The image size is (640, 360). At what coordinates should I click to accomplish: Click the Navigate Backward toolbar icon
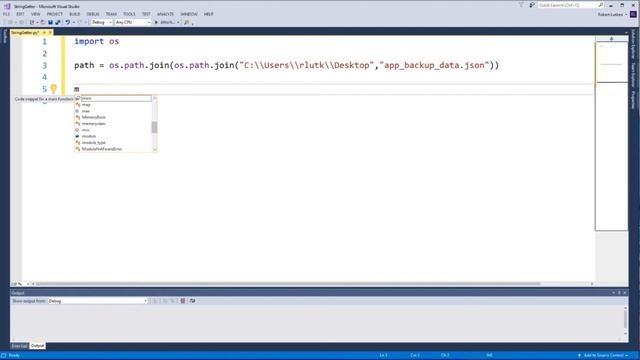pyautogui.click(x=10, y=22)
